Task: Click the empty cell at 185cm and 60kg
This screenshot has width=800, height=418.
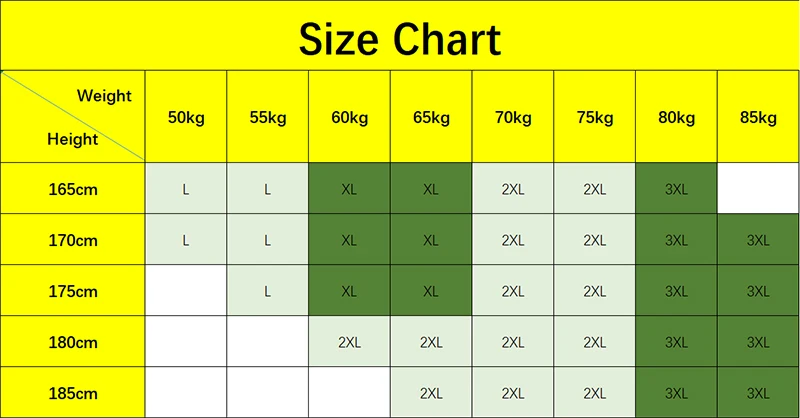Action: (349, 392)
